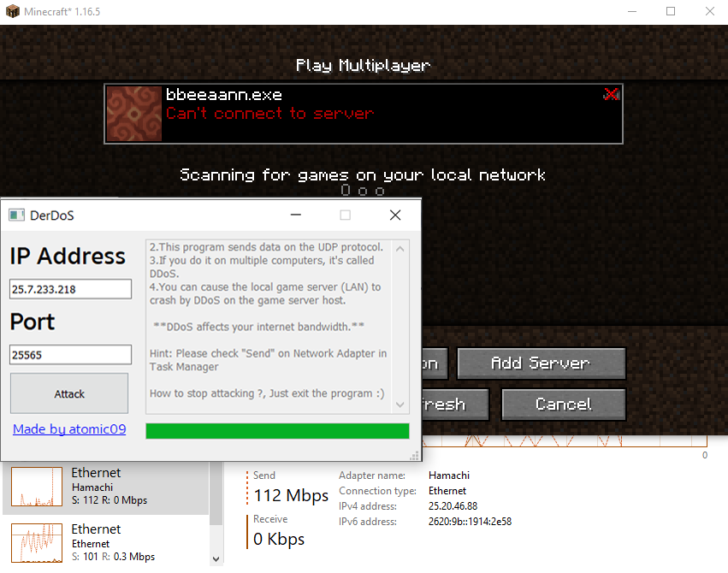This screenshot has width=728, height=573.
Task: Click the DerDoS window title icon
Action: 17,216
